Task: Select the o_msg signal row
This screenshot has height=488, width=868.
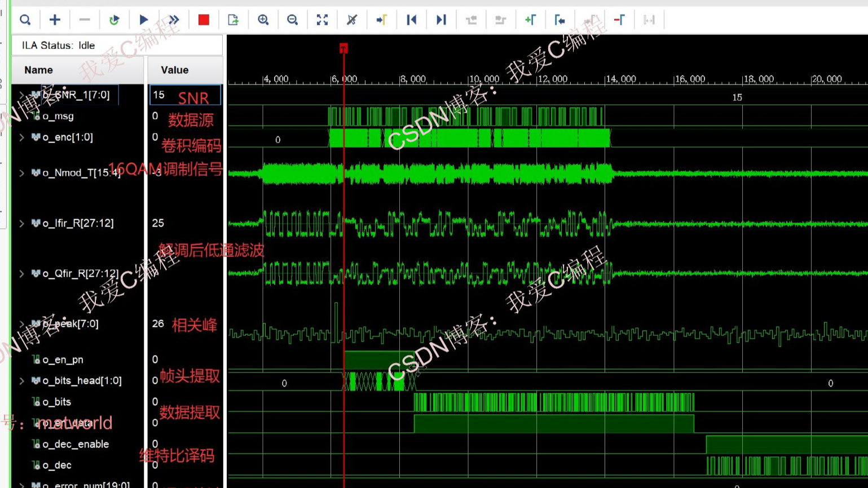Action: click(59, 117)
